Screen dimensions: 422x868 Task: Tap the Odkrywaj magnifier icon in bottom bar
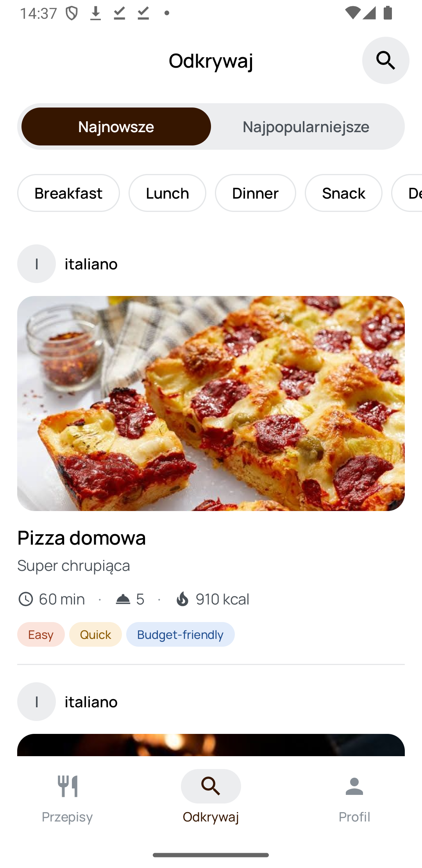point(211,786)
